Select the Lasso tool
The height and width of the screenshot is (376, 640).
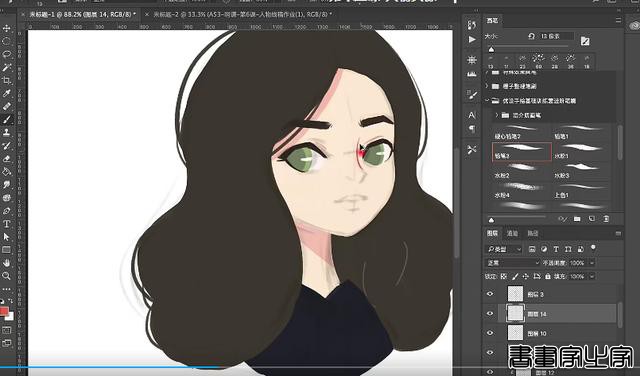pyautogui.click(x=7, y=54)
